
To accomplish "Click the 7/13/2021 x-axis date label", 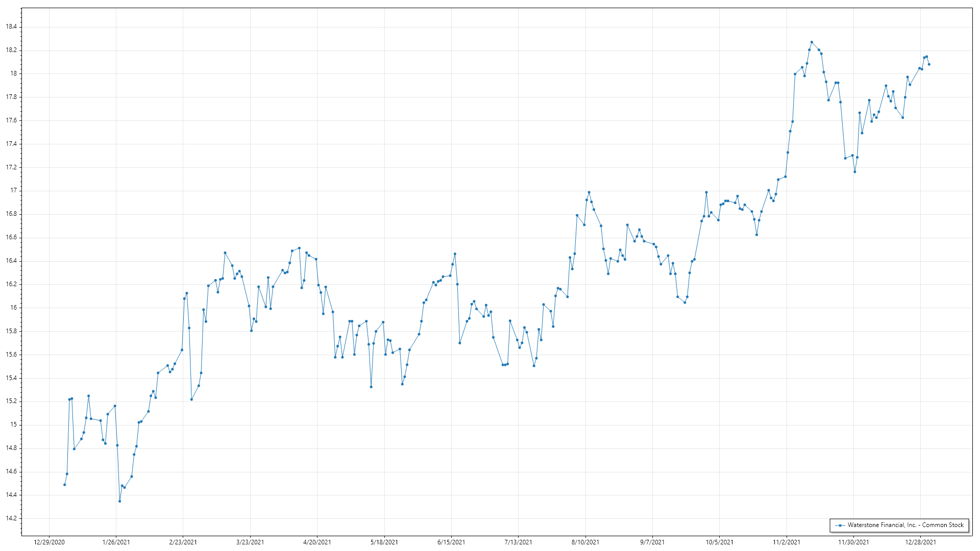I will click(518, 542).
